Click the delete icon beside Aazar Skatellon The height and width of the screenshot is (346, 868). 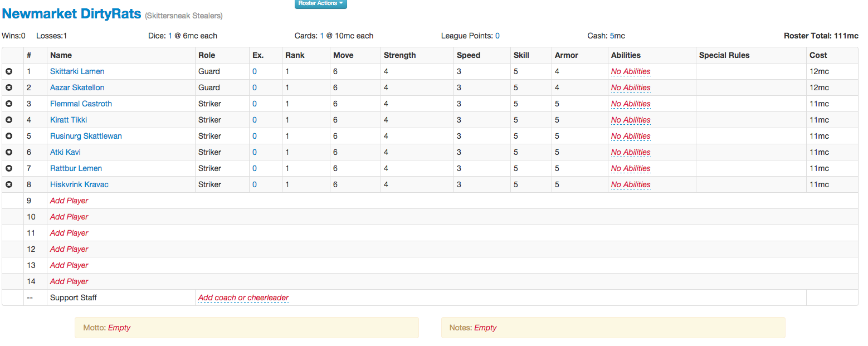point(9,88)
